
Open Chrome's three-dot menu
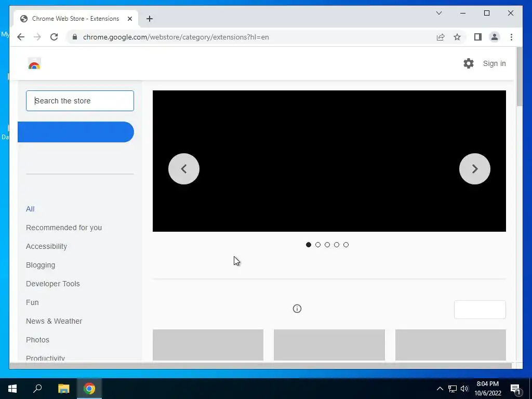coord(511,37)
